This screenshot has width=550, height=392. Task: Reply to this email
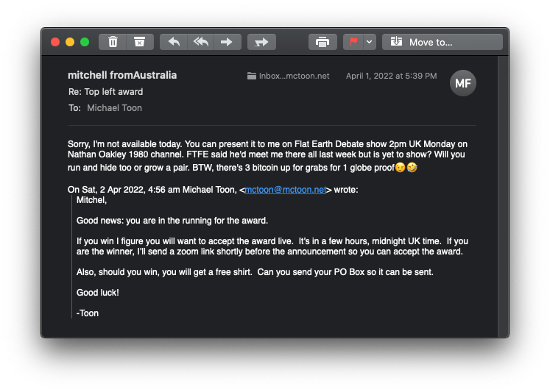pos(174,42)
